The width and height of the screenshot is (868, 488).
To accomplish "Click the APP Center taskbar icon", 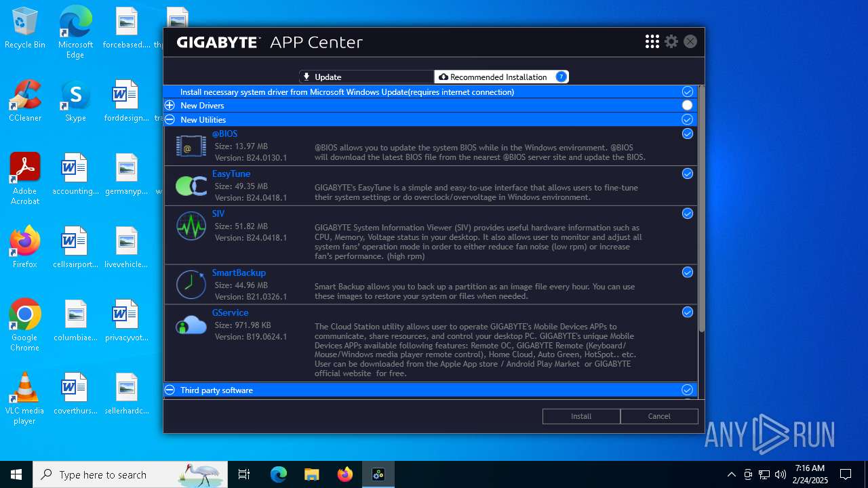I will pyautogui.click(x=378, y=474).
